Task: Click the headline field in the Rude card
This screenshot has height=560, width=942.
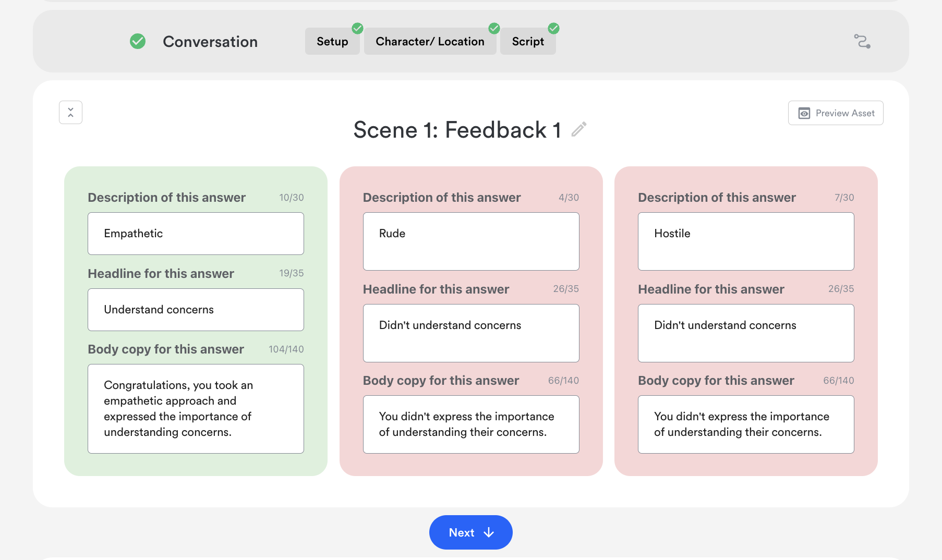Action: pyautogui.click(x=470, y=333)
